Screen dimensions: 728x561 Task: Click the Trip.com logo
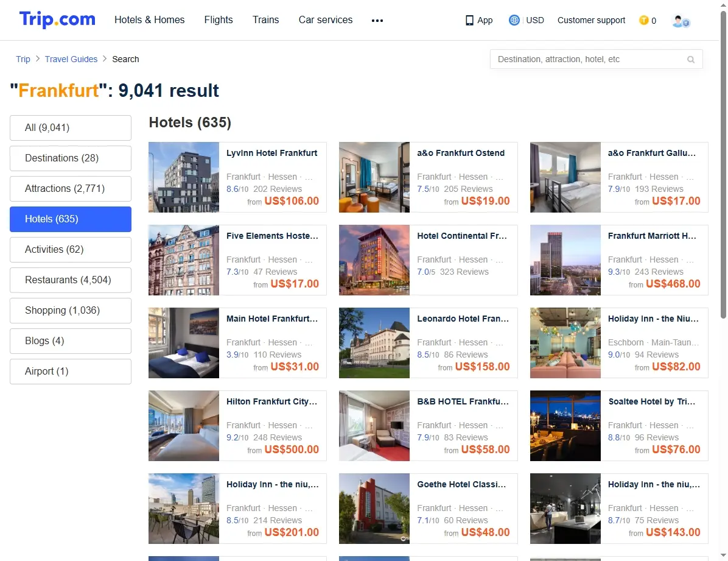57,19
